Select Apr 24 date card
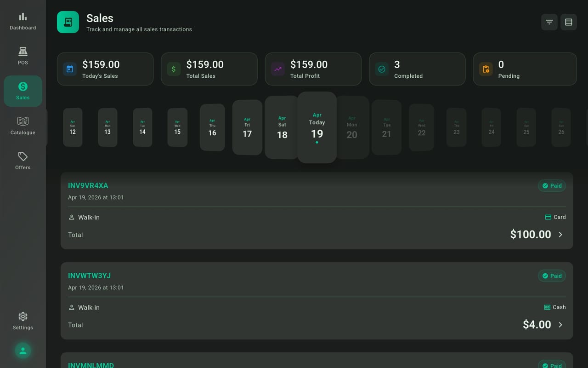Screen dimensions: 588x368 [492, 127]
